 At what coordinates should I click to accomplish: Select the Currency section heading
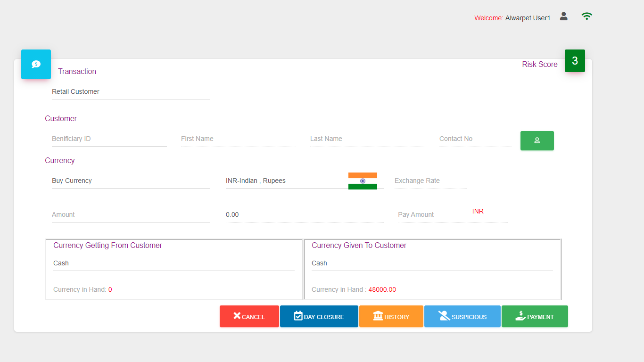click(59, 160)
